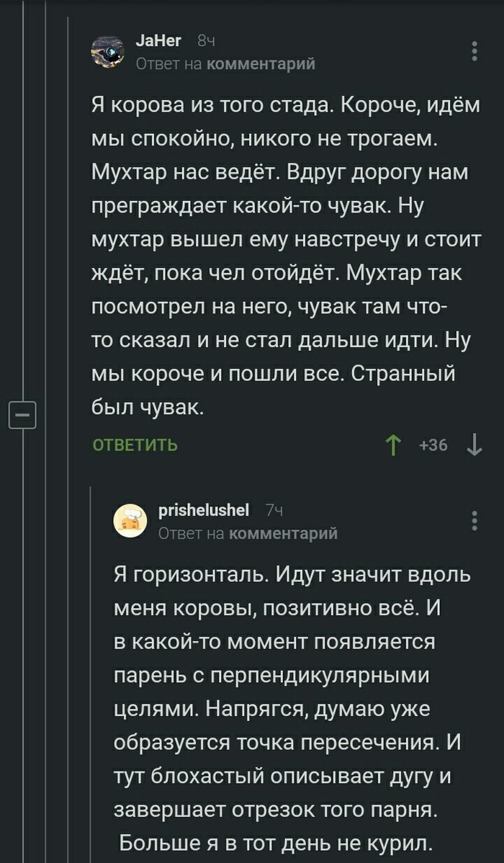Open JaHer's user profile via username
Viewport: 504px width, 863px height.
[x=158, y=43]
